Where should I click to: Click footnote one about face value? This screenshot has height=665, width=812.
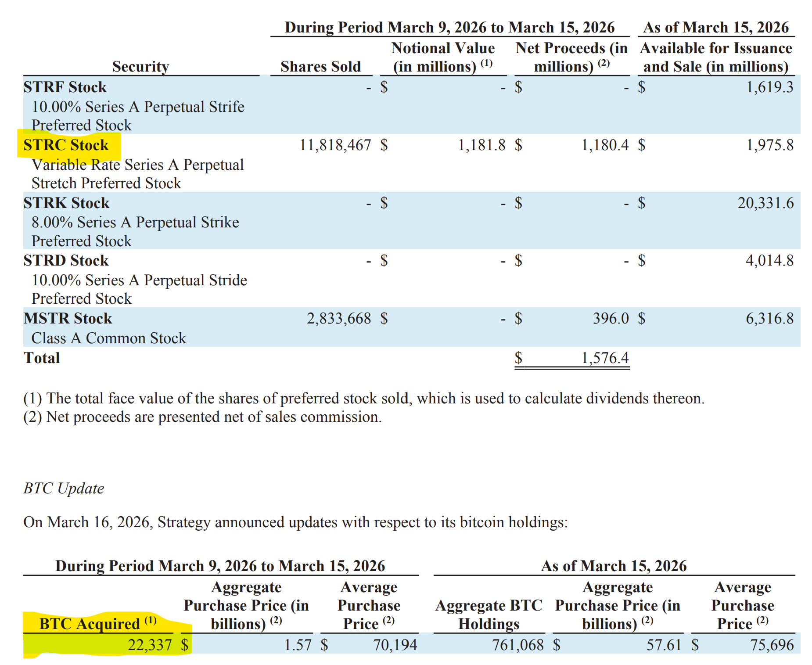click(364, 398)
